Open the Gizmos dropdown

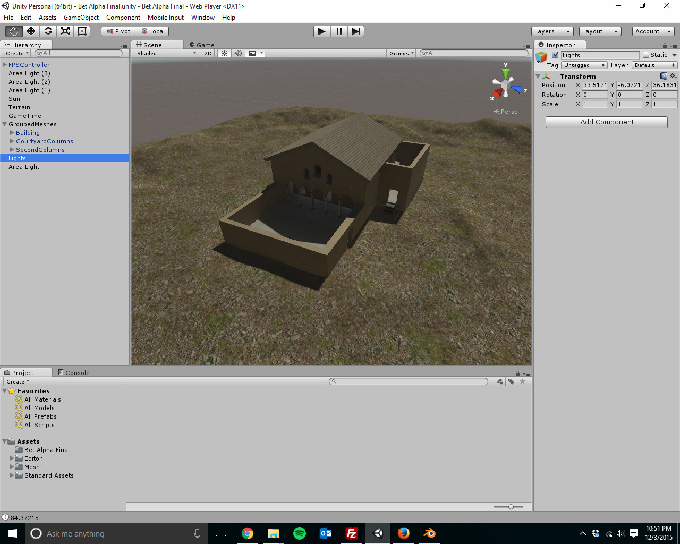pyautogui.click(x=400, y=53)
